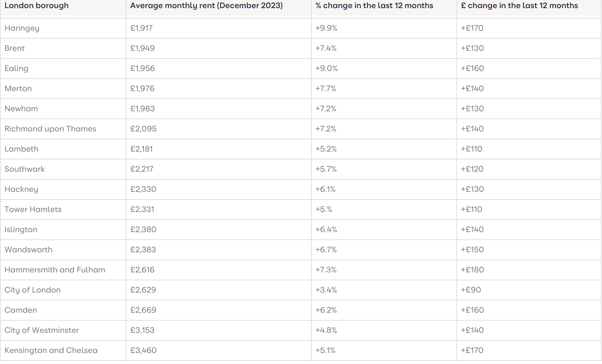602x364 pixels.
Task: Click Islington's +6.4% value
Action: (326, 230)
